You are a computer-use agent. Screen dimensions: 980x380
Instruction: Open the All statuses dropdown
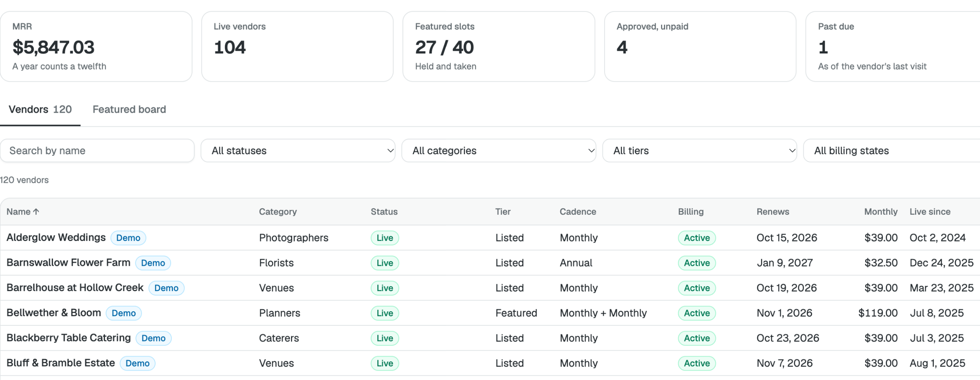[298, 151]
